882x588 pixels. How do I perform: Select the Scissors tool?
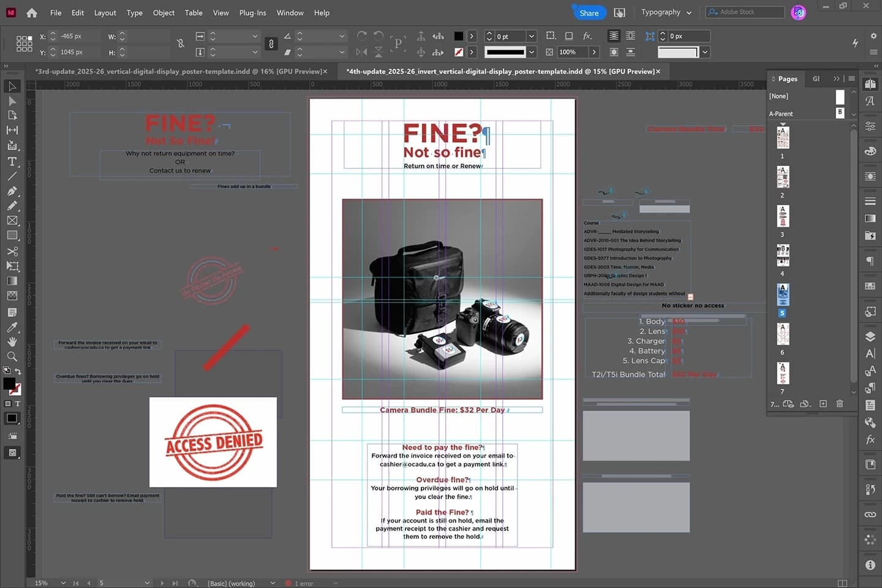[x=12, y=251]
